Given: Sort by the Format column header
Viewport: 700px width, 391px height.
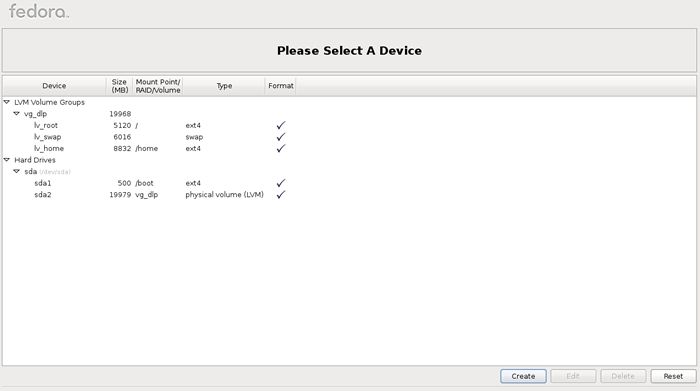Looking at the screenshot, I should [x=281, y=86].
